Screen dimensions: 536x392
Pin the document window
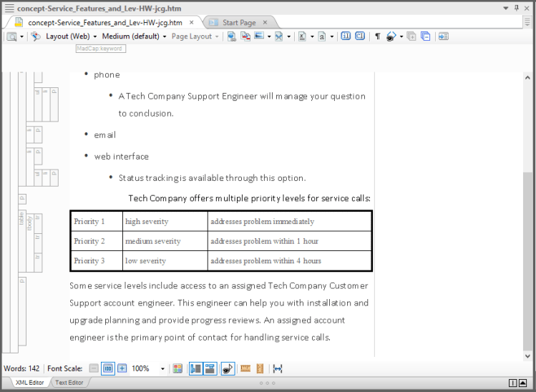[517, 8]
